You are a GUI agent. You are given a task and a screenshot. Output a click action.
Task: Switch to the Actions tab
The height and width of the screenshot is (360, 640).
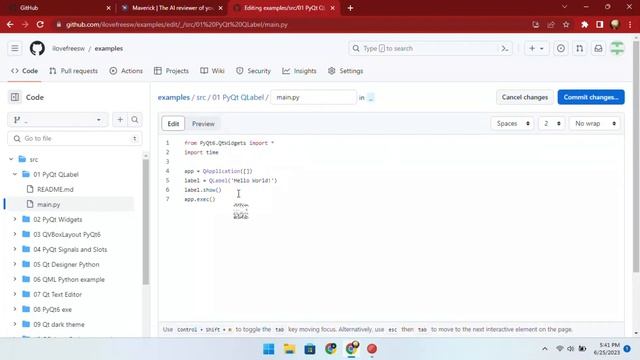126,71
